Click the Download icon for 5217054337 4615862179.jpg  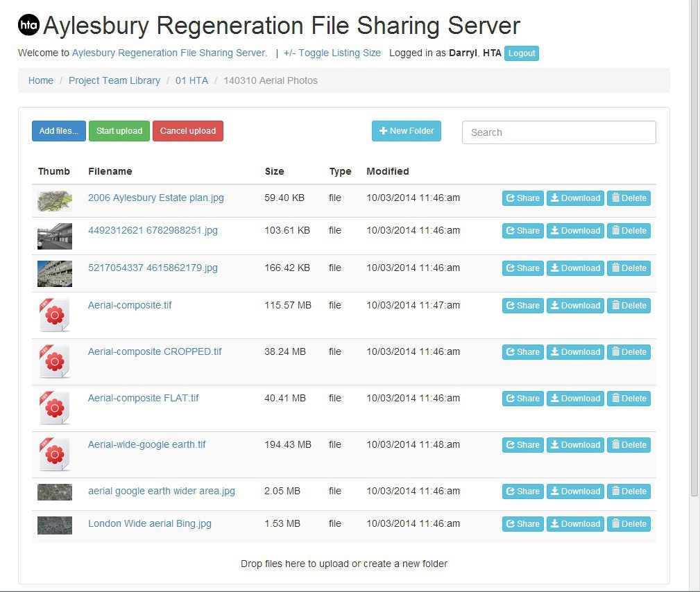(556, 268)
